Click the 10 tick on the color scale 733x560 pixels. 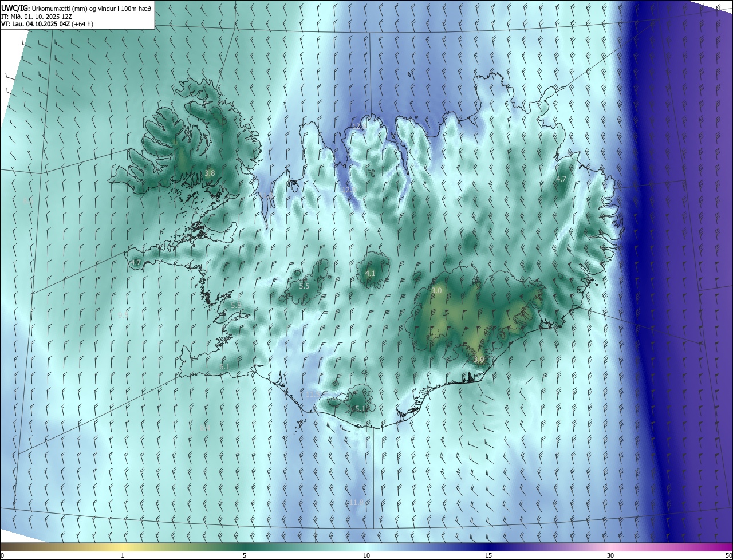366,555
